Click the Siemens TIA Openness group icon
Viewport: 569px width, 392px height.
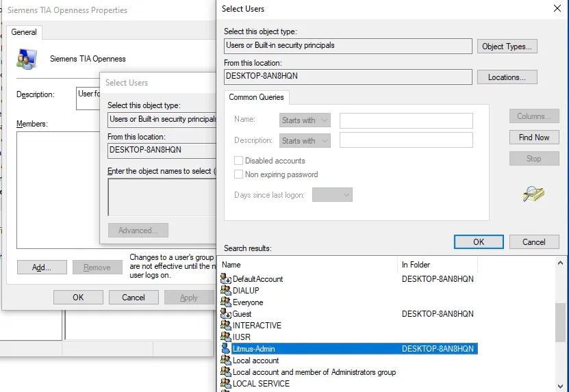(27, 59)
